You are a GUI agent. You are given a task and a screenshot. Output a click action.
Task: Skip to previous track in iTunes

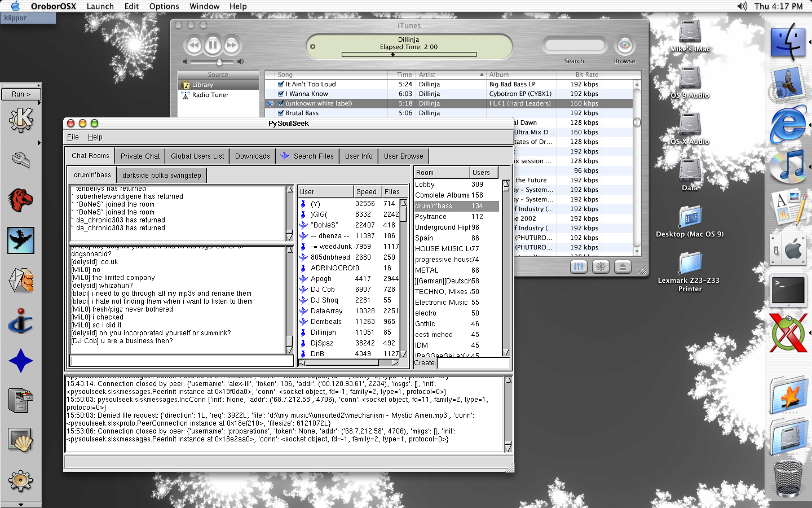point(193,45)
